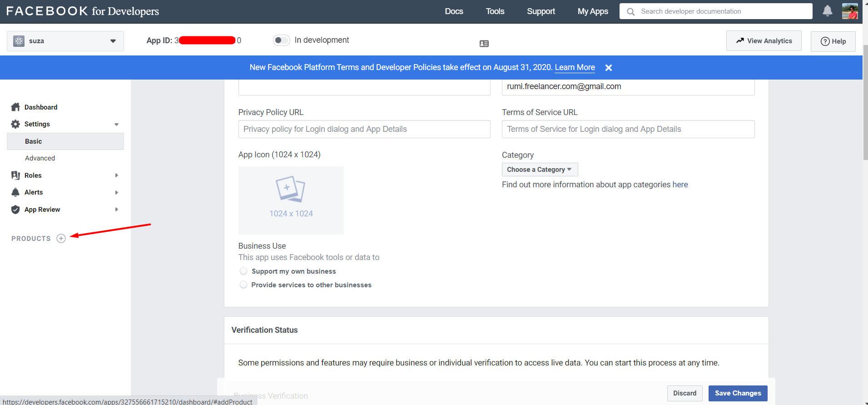Screen dimensions: 868x405
Task: Click the app details card icon
Action: coord(484,44)
